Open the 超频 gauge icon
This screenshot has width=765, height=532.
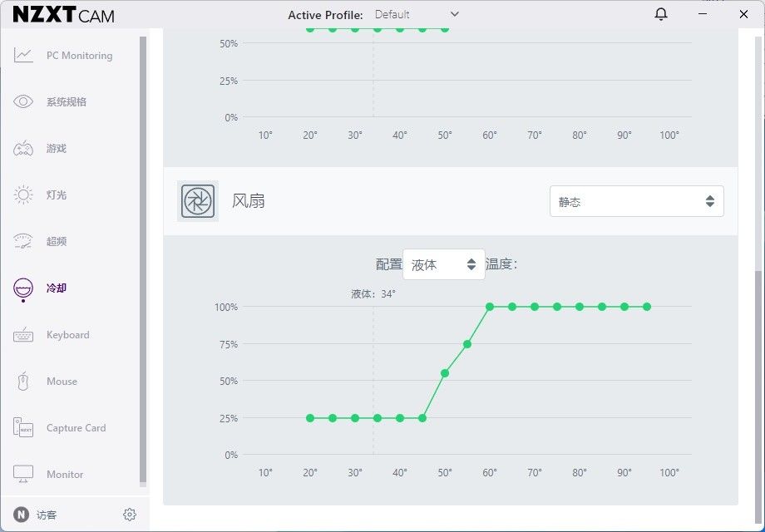tap(23, 242)
